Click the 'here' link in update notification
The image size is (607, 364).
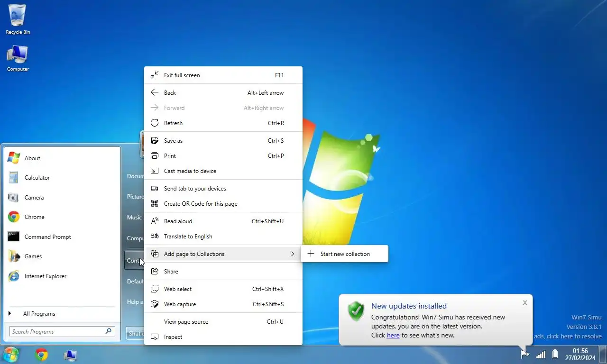(393, 335)
